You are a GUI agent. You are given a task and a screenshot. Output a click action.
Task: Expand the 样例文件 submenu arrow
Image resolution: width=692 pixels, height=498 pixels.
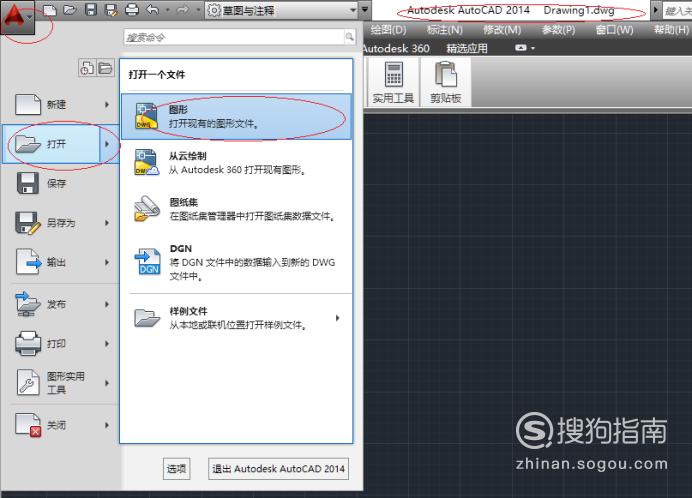click(338, 318)
